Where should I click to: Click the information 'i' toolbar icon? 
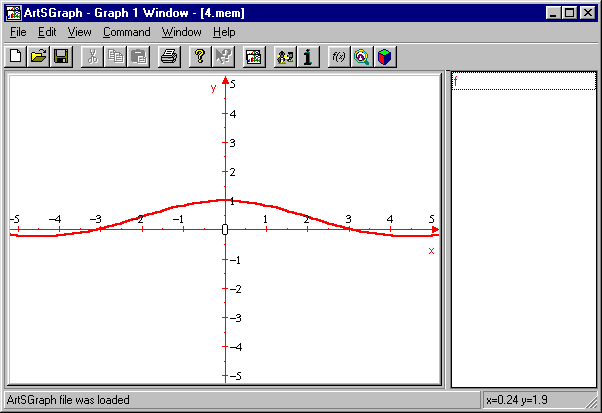[309, 57]
